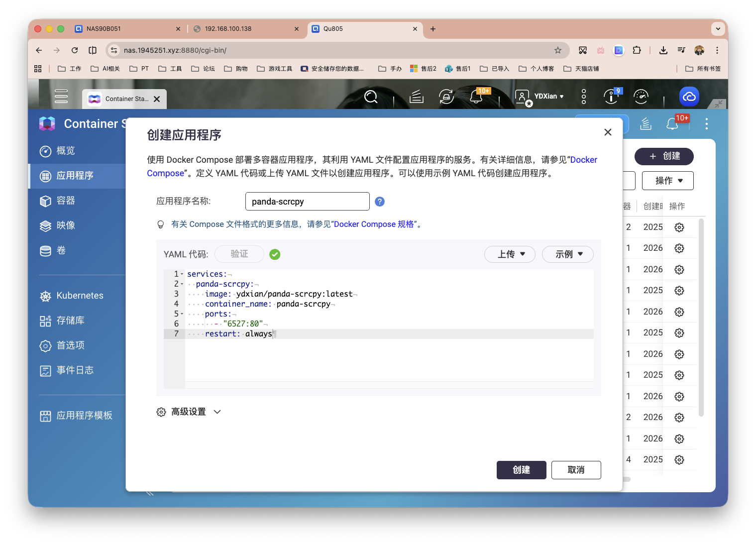The width and height of the screenshot is (756, 544).
Task: Click the 创建 button to create the application
Action: (x=521, y=470)
